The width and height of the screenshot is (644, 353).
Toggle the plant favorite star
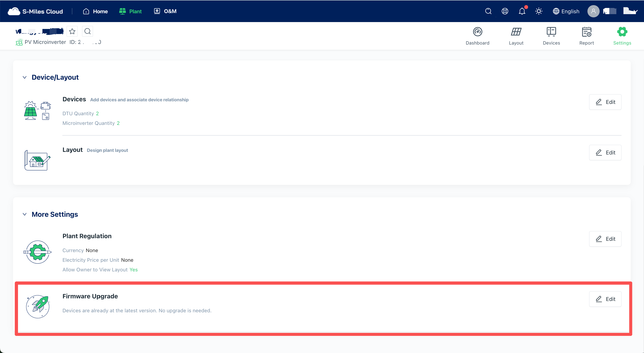(x=72, y=31)
